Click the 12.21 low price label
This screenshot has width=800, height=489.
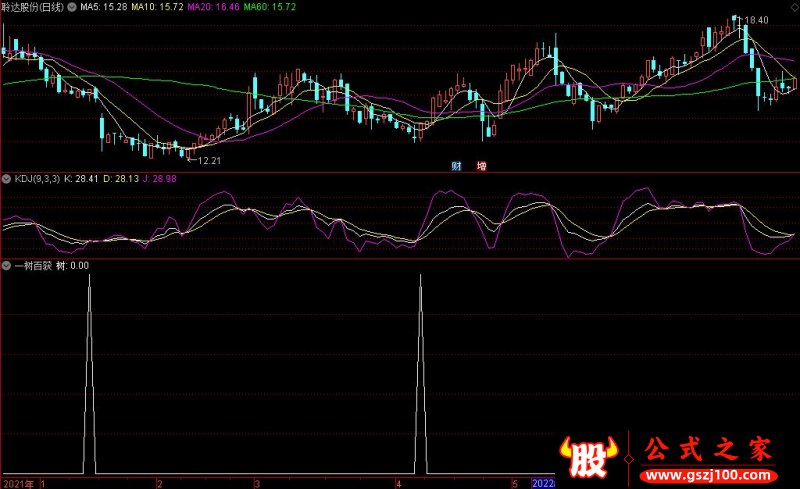pyautogui.click(x=210, y=161)
